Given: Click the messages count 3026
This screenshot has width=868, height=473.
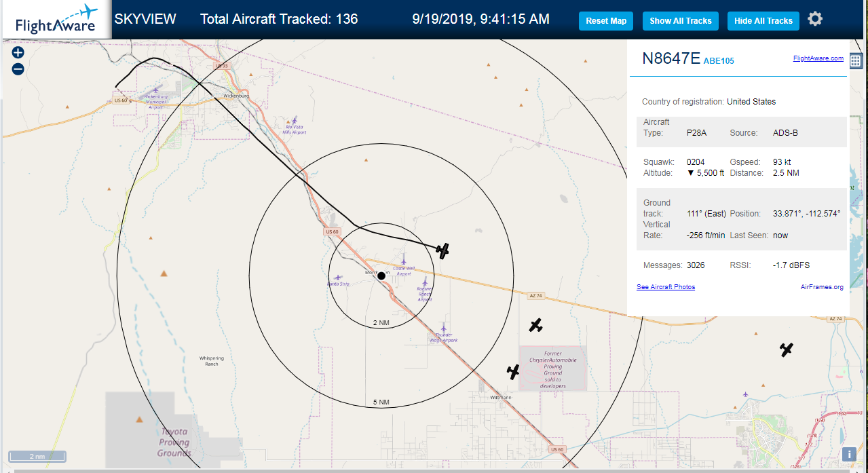Looking at the screenshot, I should click(696, 265).
